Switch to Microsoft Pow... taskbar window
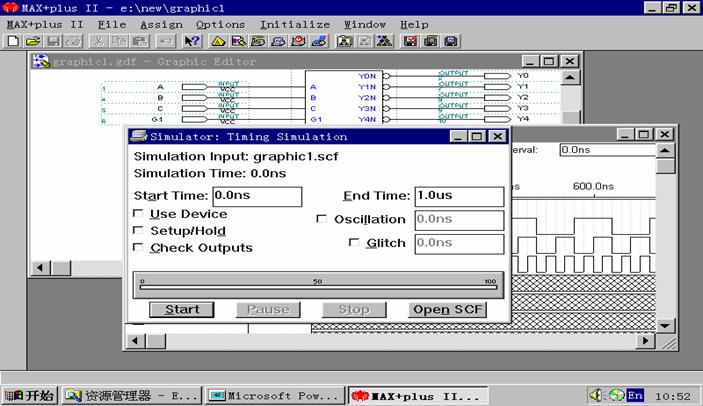Image resolution: width=703 pixels, height=406 pixels. [274, 395]
